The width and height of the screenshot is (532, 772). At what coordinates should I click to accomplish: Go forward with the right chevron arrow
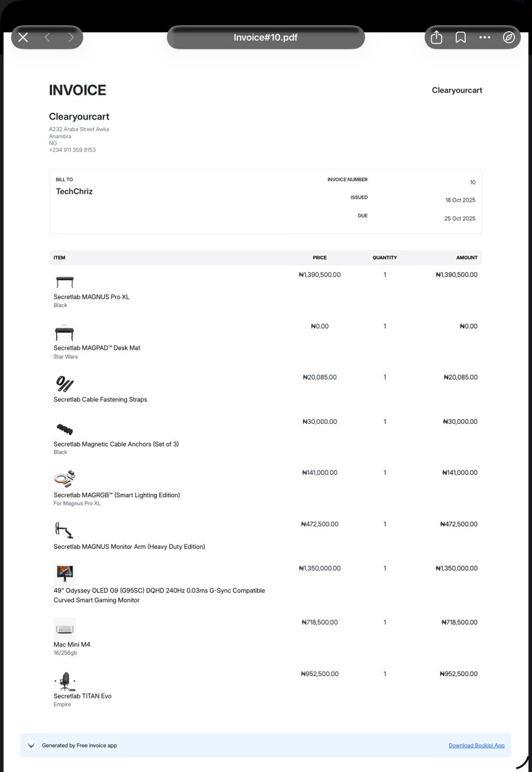pyautogui.click(x=71, y=37)
